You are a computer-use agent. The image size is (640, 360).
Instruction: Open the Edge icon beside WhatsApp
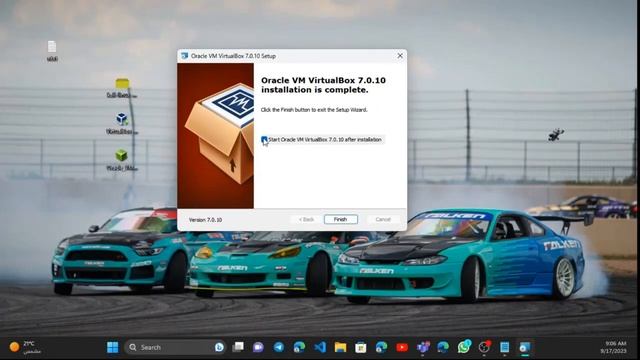[x=443, y=347]
